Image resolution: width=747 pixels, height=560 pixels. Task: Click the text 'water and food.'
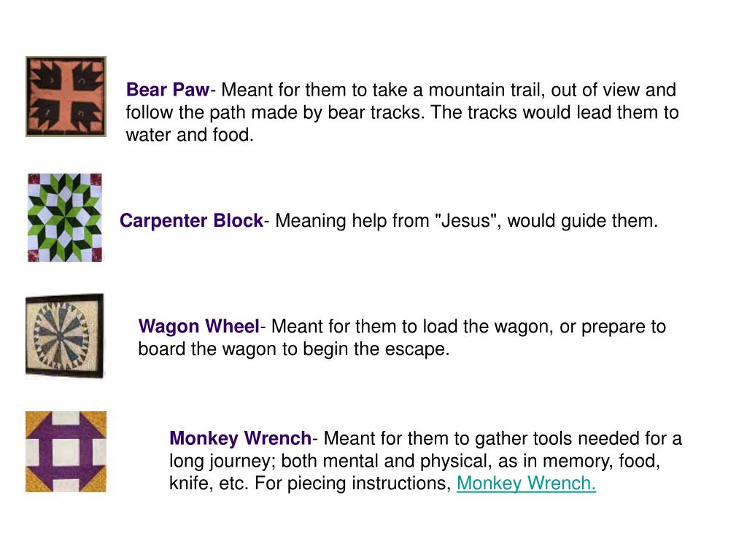(x=190, y=135)
